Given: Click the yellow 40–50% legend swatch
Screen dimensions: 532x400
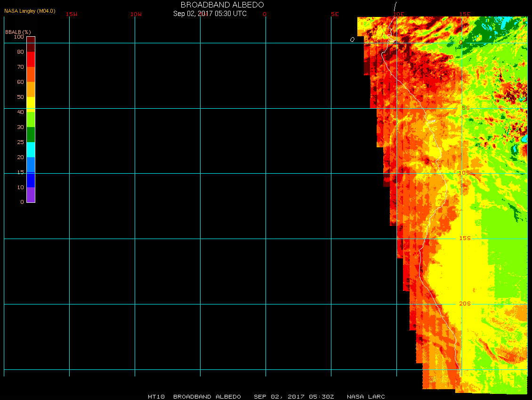Looking at the screenshot, I should click(x=31, y=104).
